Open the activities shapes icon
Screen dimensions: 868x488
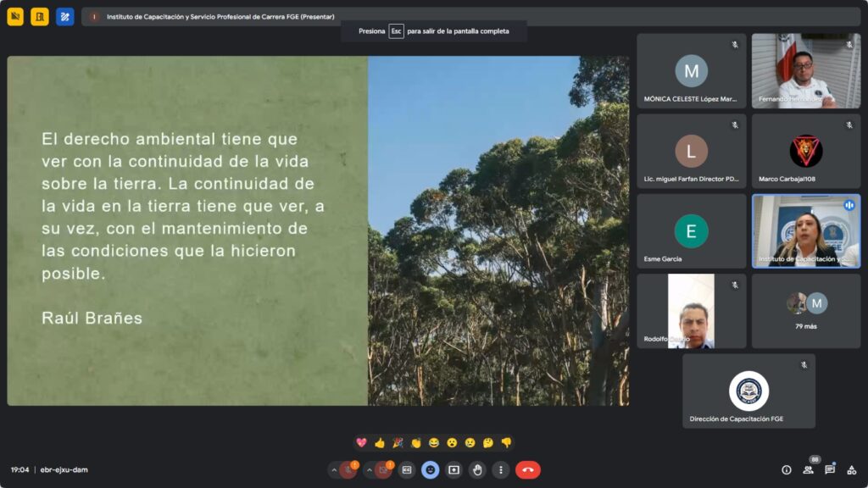click(852, 469)
